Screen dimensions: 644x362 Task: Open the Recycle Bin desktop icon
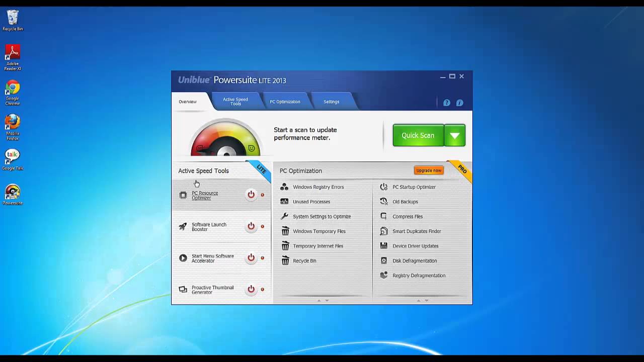click(13, 20)
